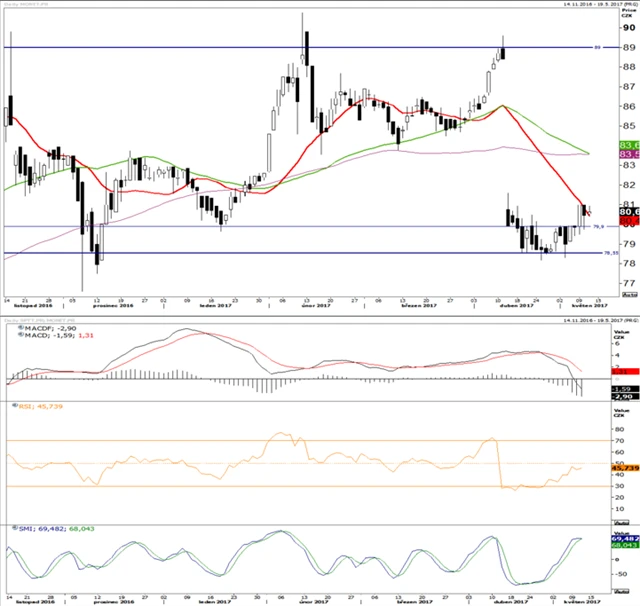This screenshot has width=640, height=606.
Task: Click Auto scale button in price chart
Action: point(628,296)
